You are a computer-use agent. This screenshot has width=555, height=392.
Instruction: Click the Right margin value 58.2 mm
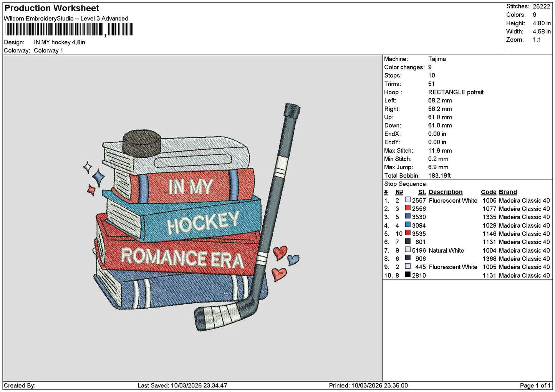(x=440, y=109)
